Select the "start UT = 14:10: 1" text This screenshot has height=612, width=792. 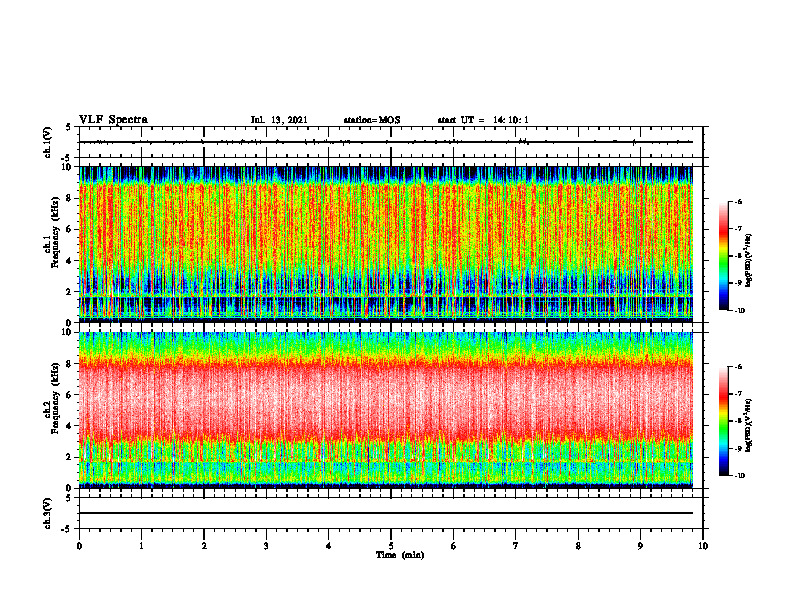pyautogui.click(x=483, y=120)
